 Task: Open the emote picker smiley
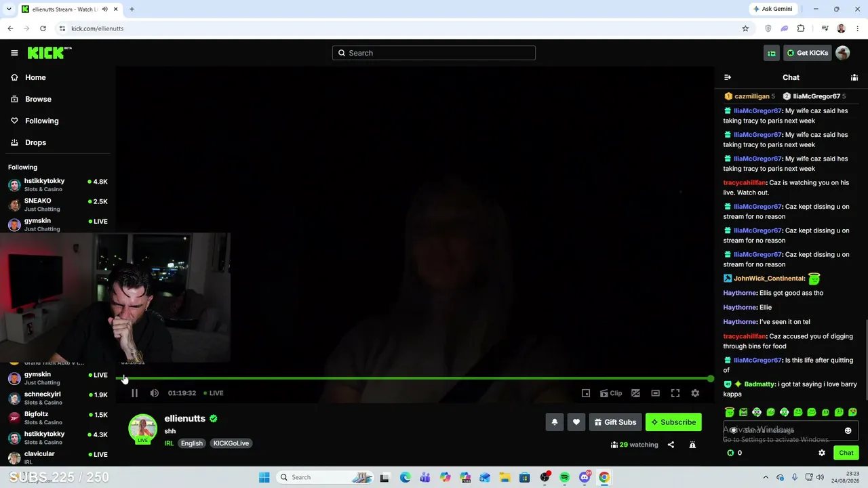848,430
